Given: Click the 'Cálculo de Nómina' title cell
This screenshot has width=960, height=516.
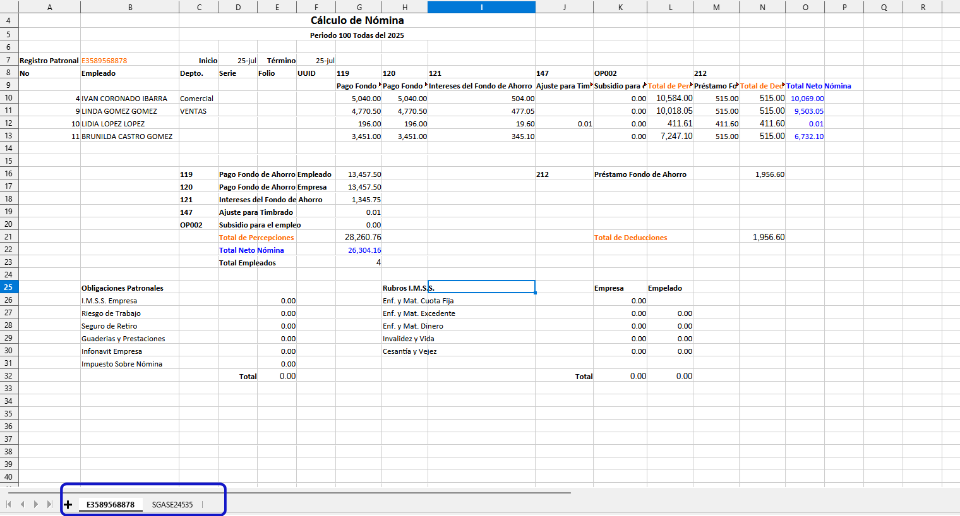Looking at the screenshot, I should pos(357,20).
